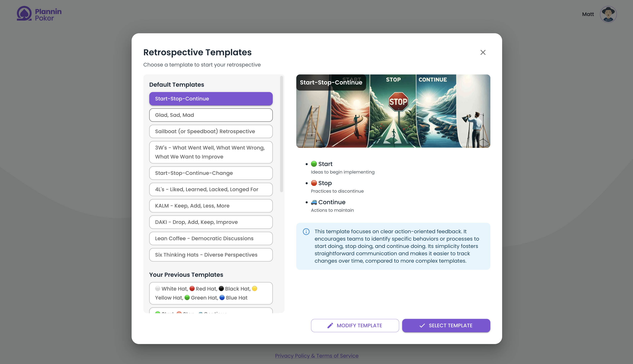Select the Start-Stop-Continue template
The height and width of the screenshot is (364, 633).
(x=211, y=99)
